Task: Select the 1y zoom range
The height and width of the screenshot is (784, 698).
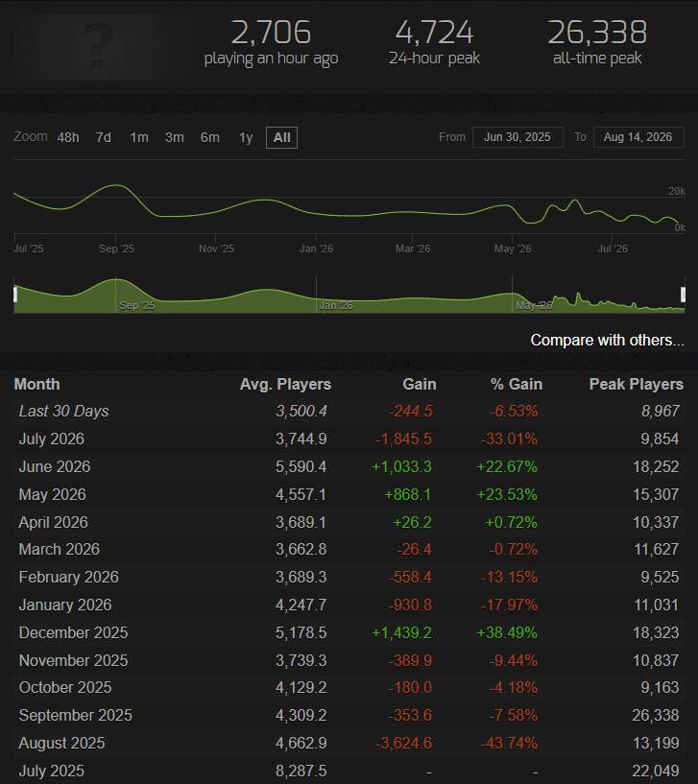Action: [246, 137]
